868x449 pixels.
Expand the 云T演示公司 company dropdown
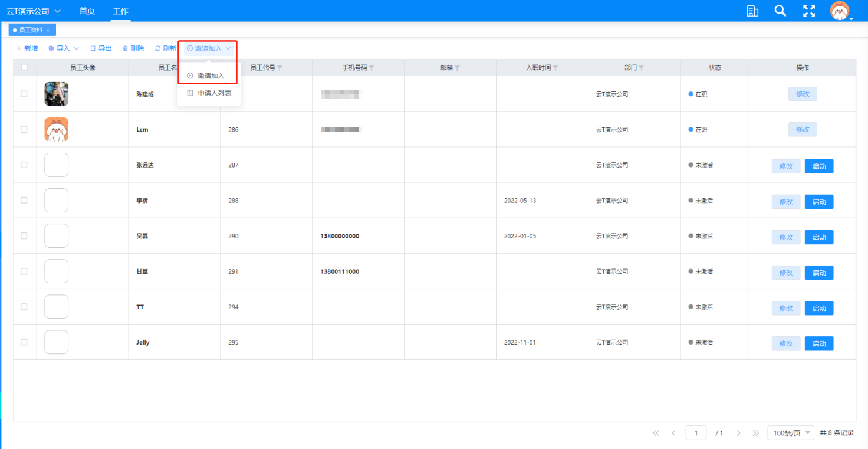34,11
